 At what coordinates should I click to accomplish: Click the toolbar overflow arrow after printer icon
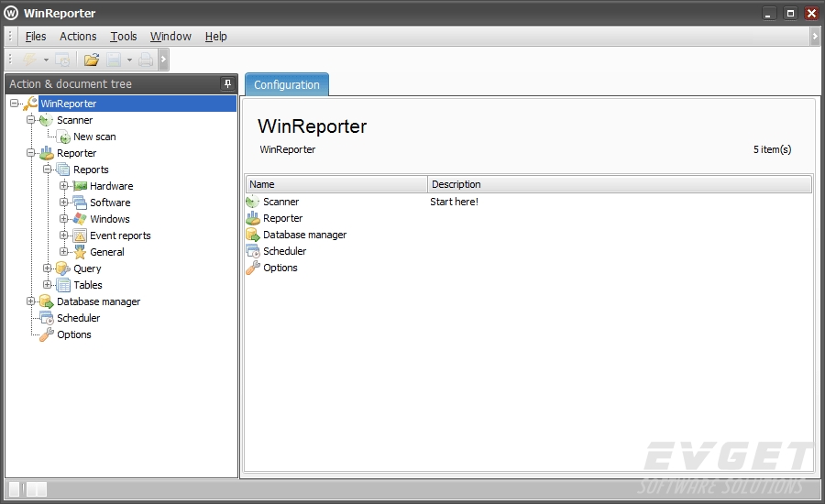click(x=163, y=60)
